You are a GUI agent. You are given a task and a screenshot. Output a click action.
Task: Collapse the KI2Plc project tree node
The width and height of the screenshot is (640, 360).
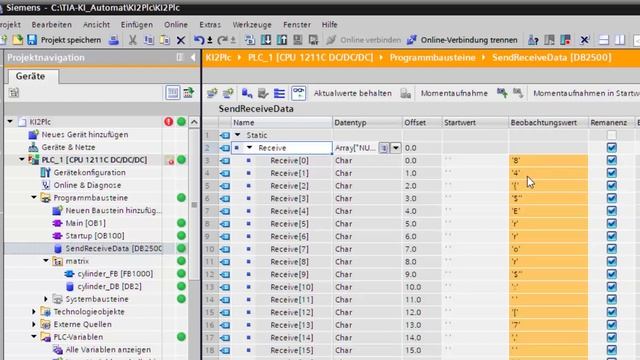(10, 122)
